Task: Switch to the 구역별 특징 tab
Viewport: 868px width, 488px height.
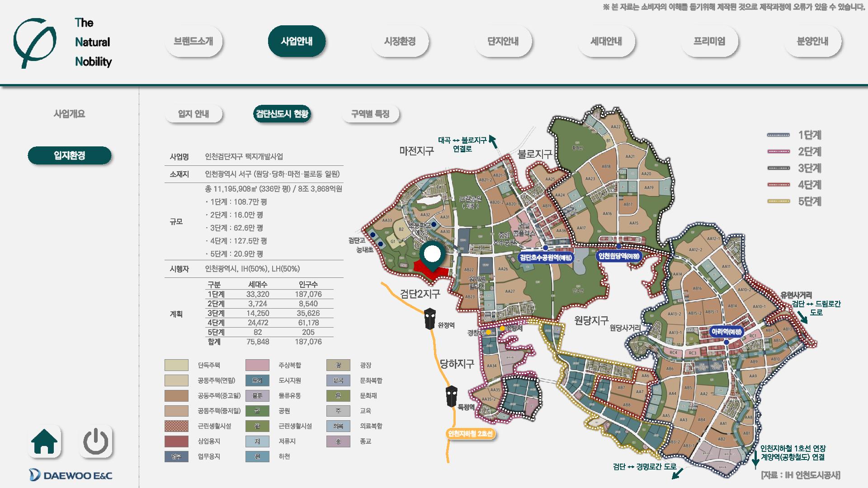Action: pos(370,114)
